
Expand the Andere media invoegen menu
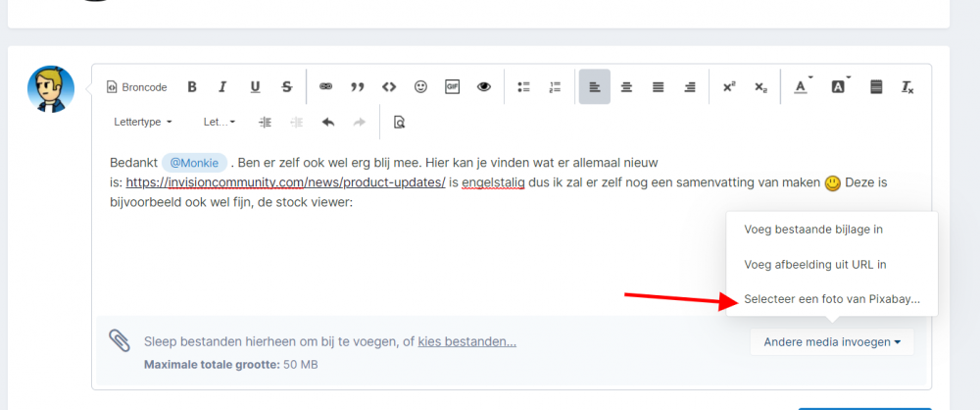tap(832, 342)
